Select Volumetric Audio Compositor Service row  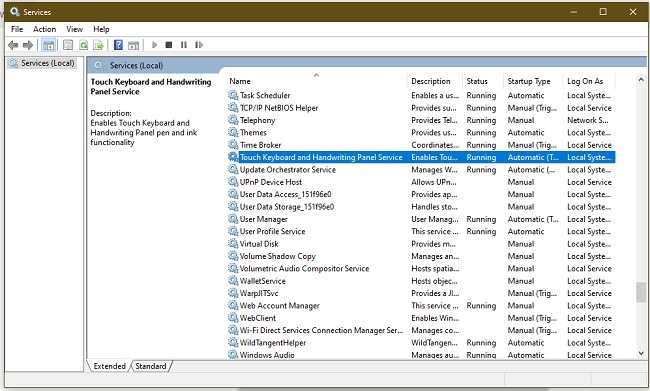click(421, 268)
